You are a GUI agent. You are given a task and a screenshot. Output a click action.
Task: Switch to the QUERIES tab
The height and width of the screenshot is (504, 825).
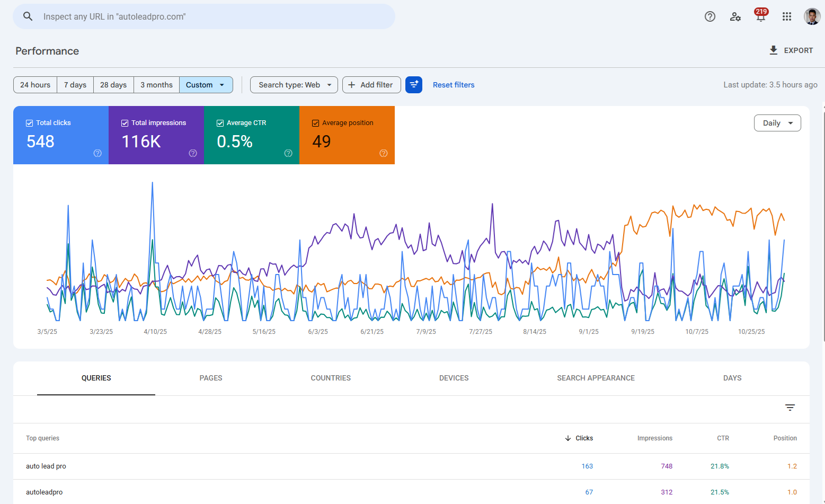coord(96,378)
